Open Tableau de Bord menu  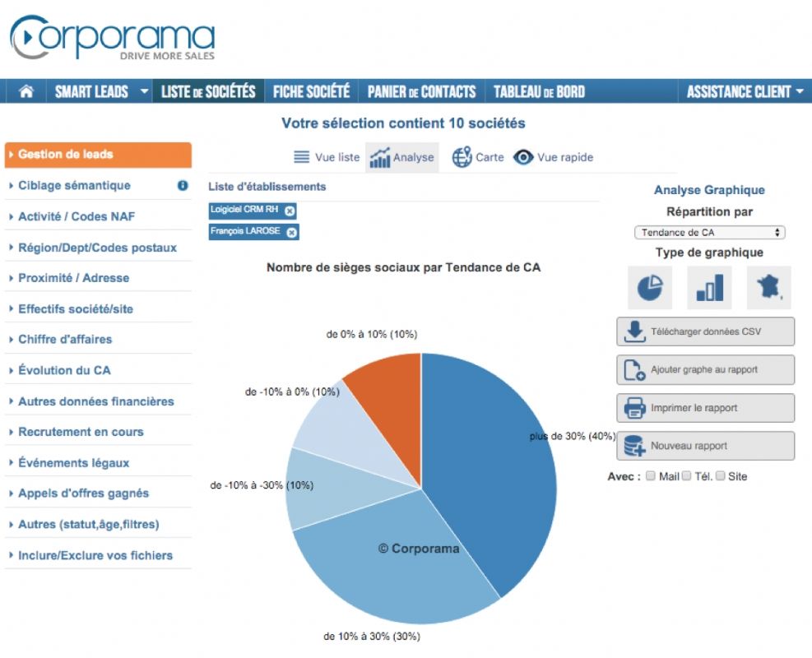(x=539, y=91)
